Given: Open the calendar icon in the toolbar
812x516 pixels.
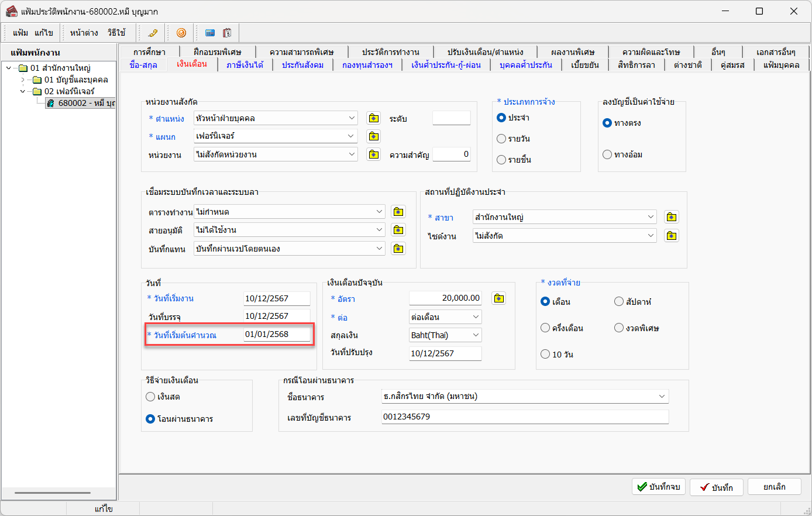Looking at the screenshot, I should pyautogui.click(x=227, y=33).
